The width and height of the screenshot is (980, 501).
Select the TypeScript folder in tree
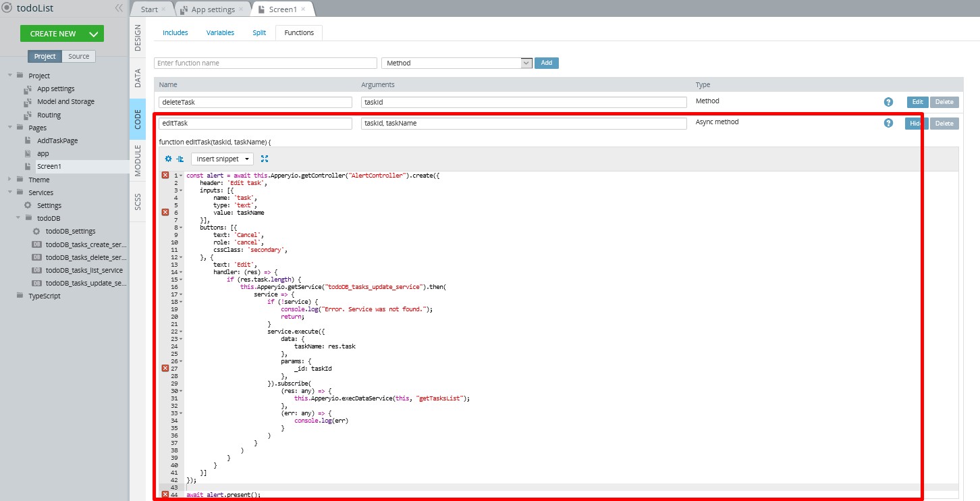point(45,296)
